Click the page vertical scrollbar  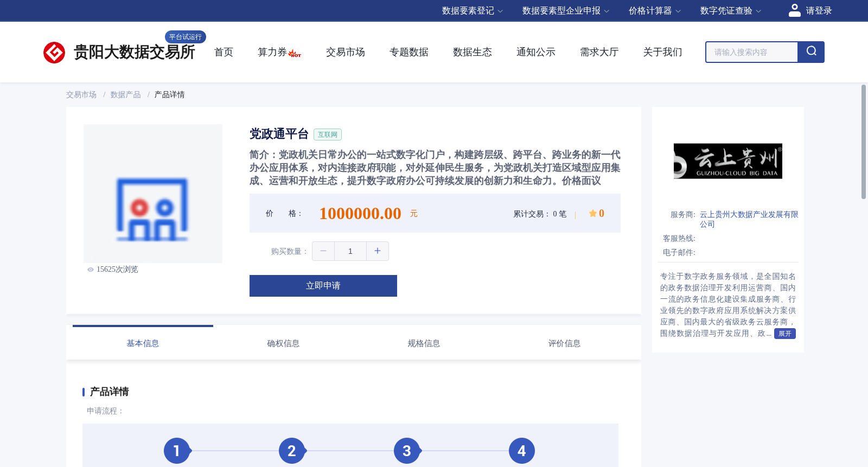pyautogui.click(x=864, y=142)
